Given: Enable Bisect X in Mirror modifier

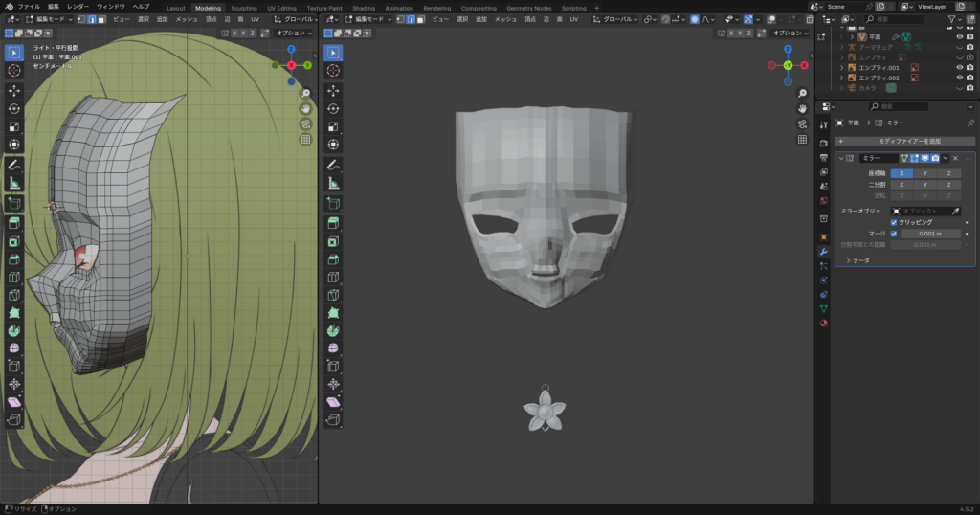Looking at the screenshot, I should 902,185.
